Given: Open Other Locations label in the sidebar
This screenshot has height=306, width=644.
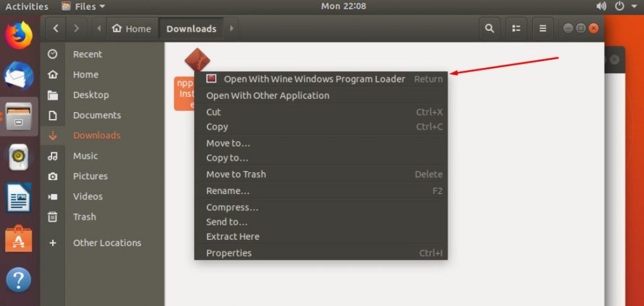Looking at the screenshot, I should coord(107,242).
